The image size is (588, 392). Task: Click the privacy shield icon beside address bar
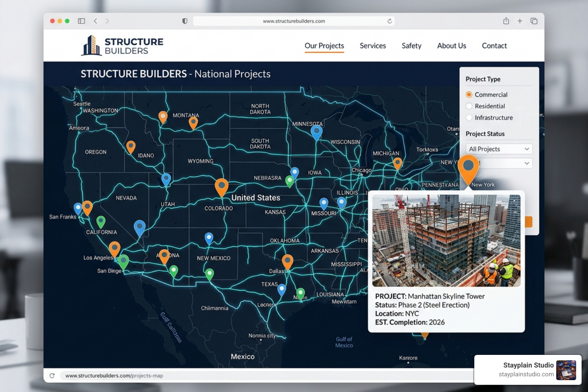185,21
